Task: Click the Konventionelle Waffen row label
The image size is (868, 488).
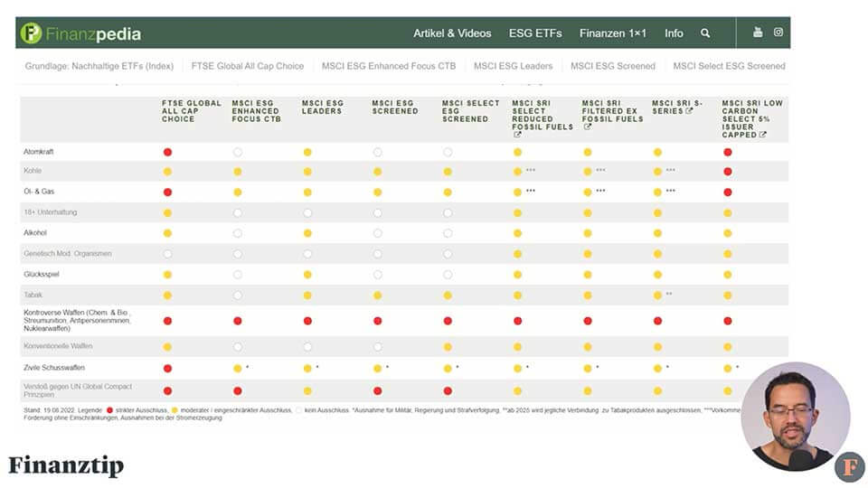Action: [58, 346]
